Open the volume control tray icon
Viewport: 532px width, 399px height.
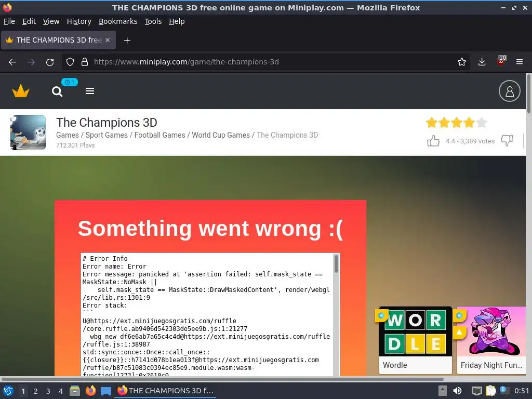click(457, 391)
